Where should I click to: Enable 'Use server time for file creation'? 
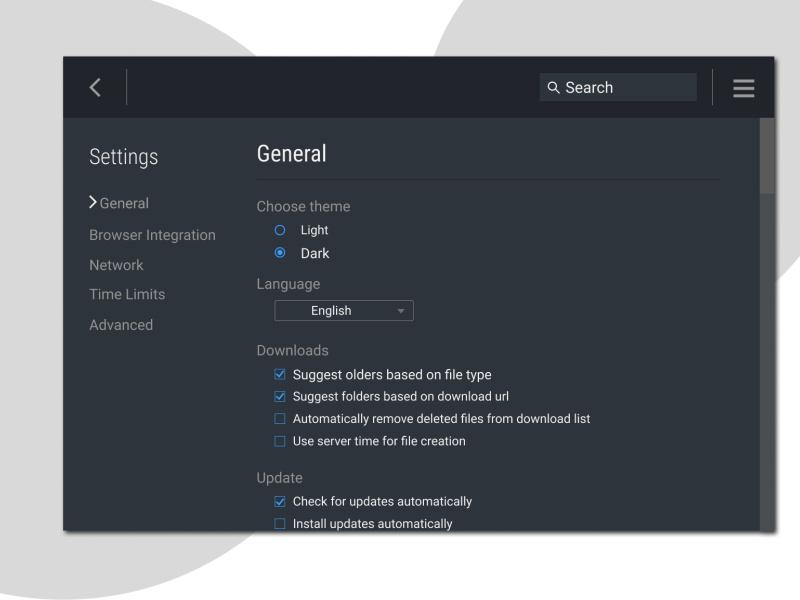pos(280,441)
